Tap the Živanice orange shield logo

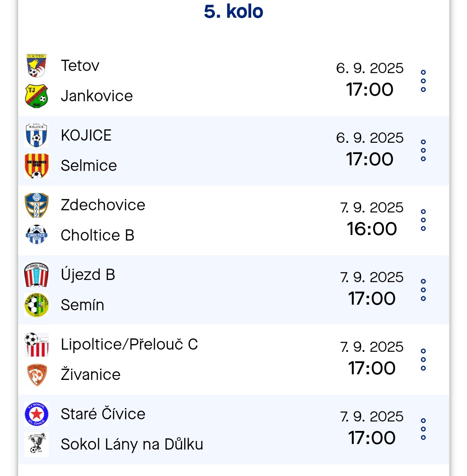[x=36, y=375]
